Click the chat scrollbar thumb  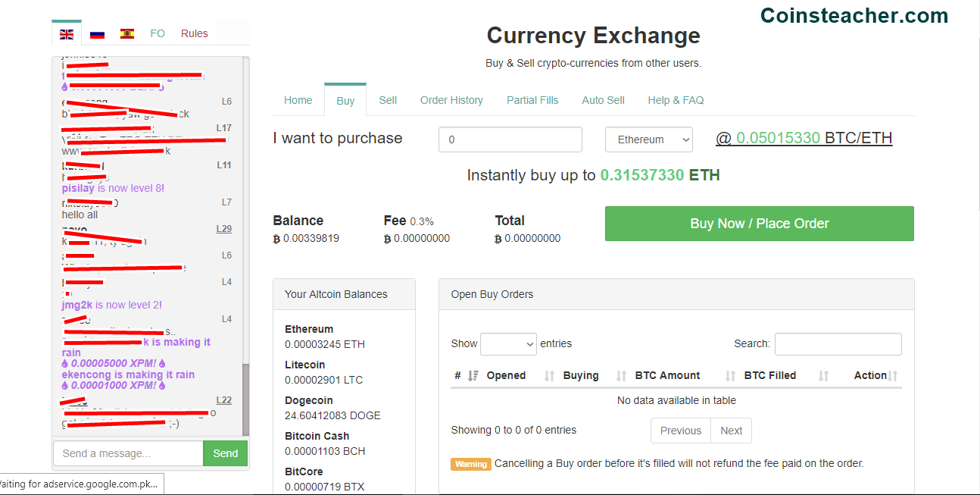pyautogui.click(x=245, y=399)
